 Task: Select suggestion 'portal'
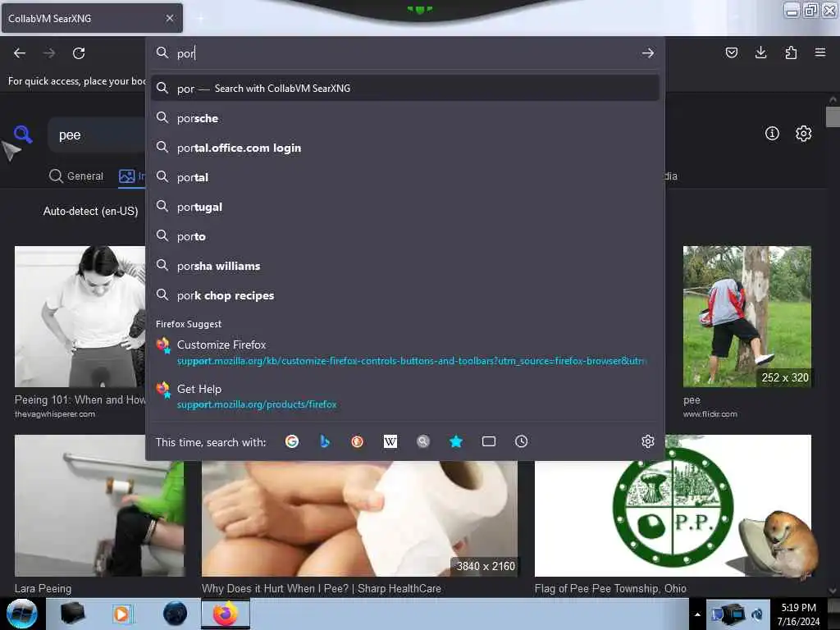coord(405,177)
